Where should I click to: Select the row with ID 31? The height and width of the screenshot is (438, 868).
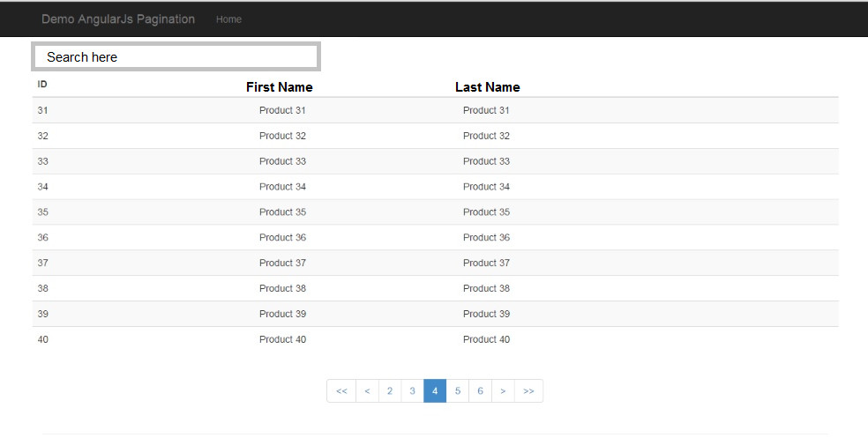(x=435, y=110)
